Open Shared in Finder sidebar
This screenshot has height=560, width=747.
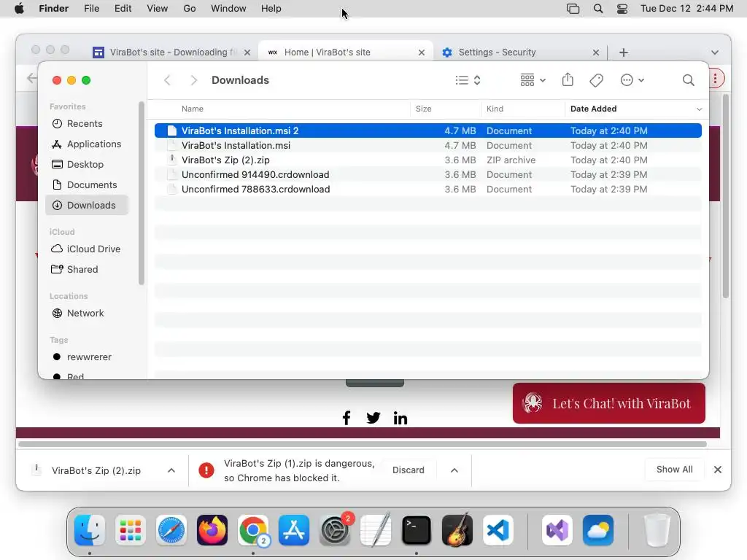[87, 270]
